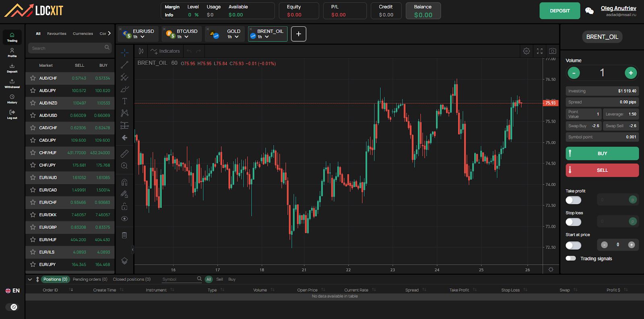Add a new chart tab
644x319 pixels.
pos(299,34)
